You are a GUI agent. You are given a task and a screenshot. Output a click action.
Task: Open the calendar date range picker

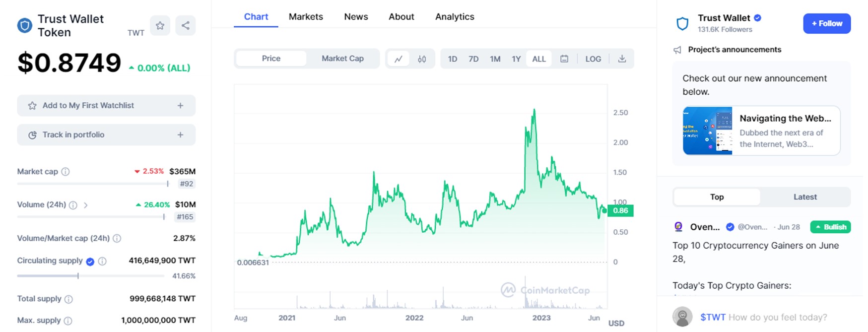[564, 59]
